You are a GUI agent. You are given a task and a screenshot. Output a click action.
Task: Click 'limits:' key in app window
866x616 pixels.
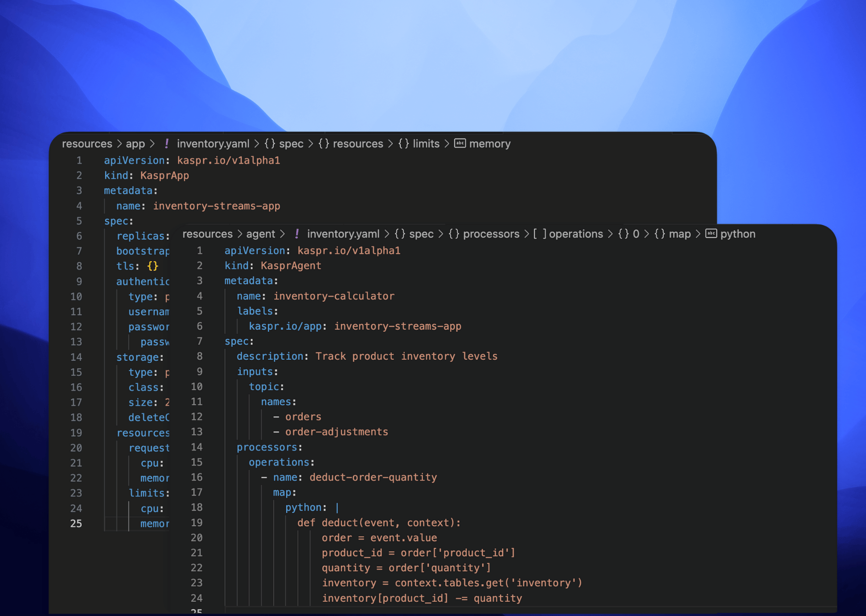pyautogui.click(x=149, y=493)
